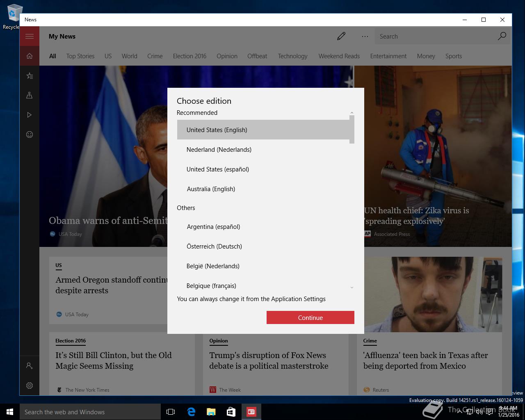Select Nederland (Nederlands) edition
The image size is (525, 420).
click(x=263, y=149)
